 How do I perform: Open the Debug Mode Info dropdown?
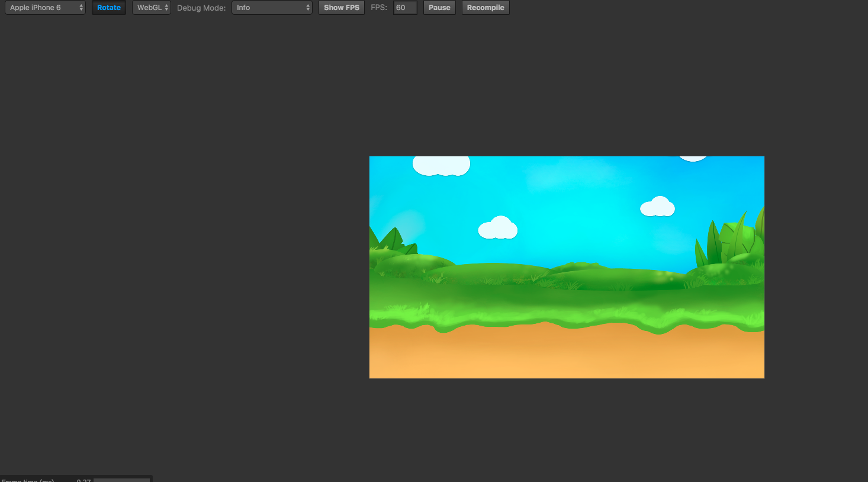(x=272, y=8)
